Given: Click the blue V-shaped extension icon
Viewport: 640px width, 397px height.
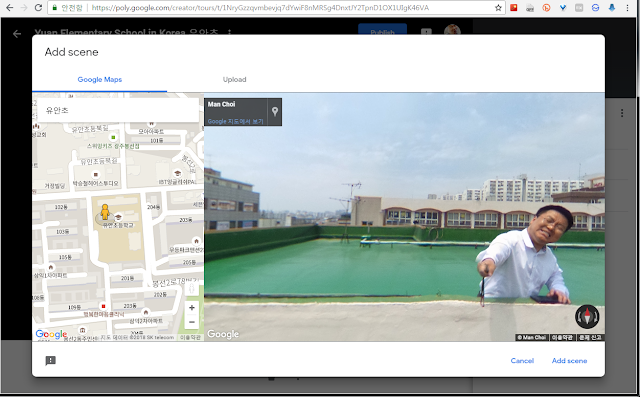Looking at the screenshot, I should tap(562, 8).
